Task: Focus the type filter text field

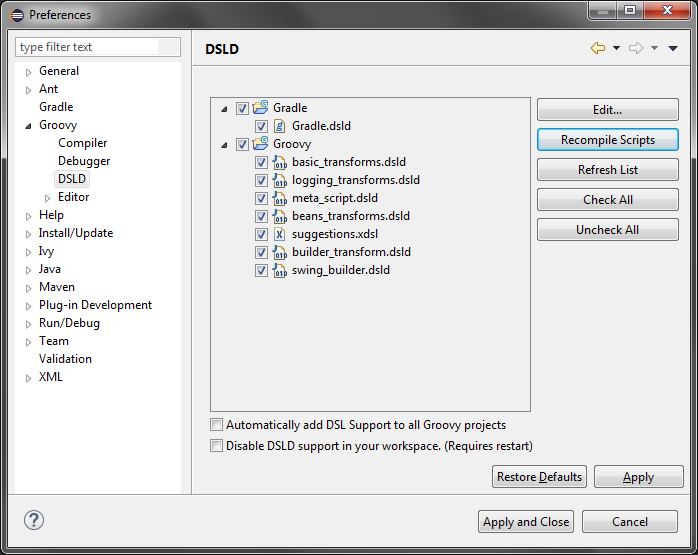Action: (x=98, y=47)
